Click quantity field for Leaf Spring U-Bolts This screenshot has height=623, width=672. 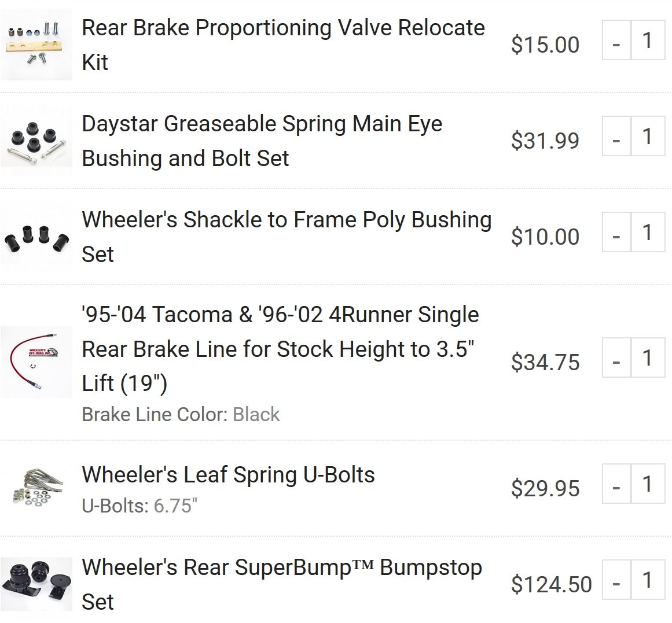tap(648, 484)
